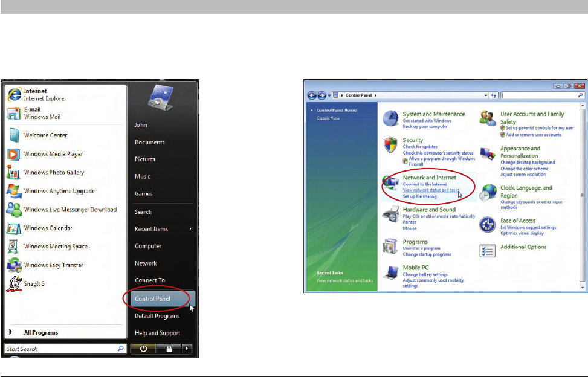The height and width of the screenshot is (377, 588).
Task: Click Clock, Language, and Region icon
Action: coord(488,193)
